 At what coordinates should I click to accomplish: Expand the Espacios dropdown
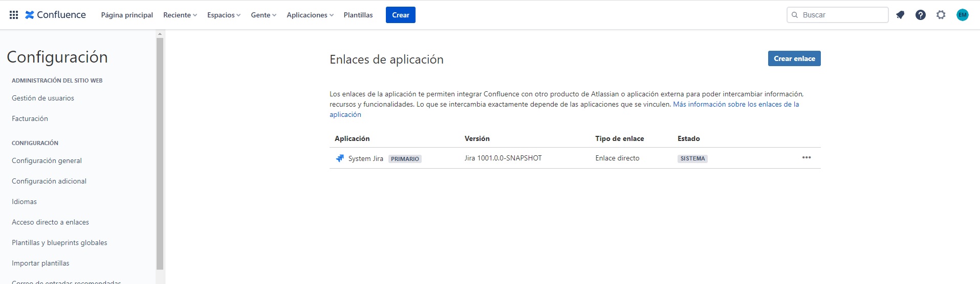224,15
